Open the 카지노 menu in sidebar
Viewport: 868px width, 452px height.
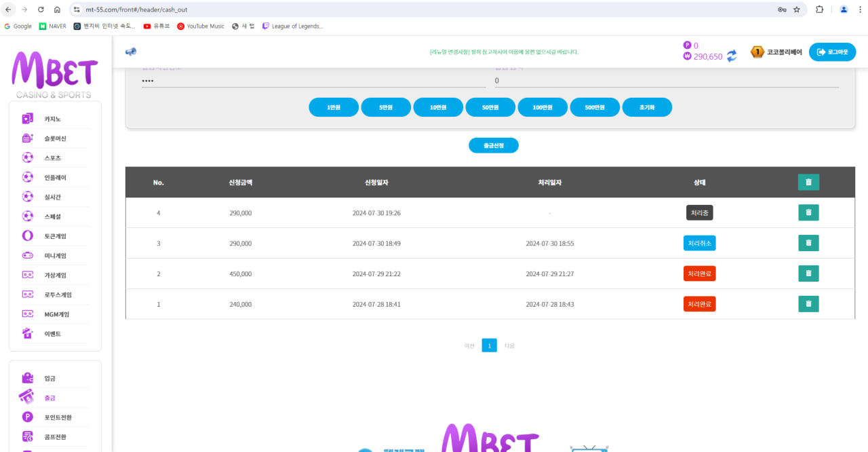pos(53,119)
